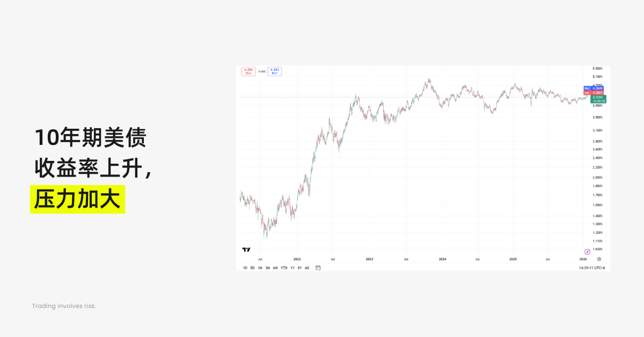Show the 5Y time range
Viewport: 644px width, 337px height.
coord(299,267)
